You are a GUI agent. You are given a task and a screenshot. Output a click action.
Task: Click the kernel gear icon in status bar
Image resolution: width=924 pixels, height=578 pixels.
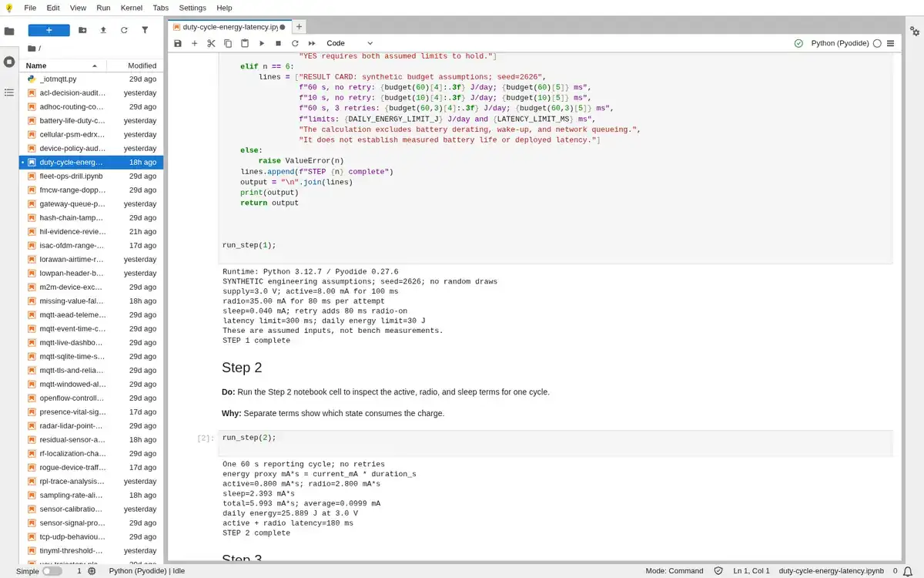click(x=92, y=571)
